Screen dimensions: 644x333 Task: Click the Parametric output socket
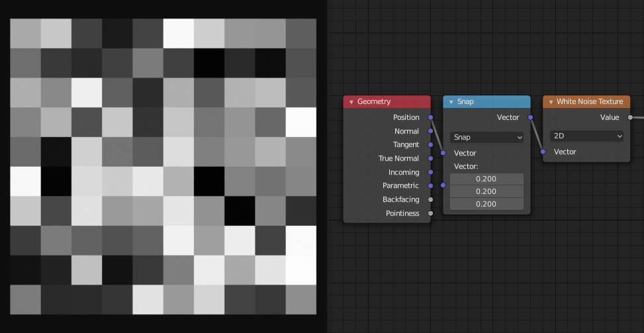tap(431, 186)
